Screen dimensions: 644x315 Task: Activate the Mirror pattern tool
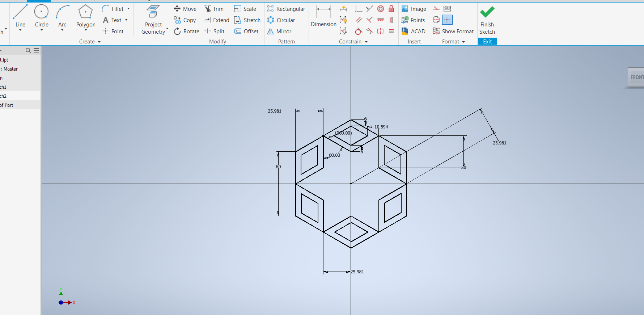(x=279, y=31)
